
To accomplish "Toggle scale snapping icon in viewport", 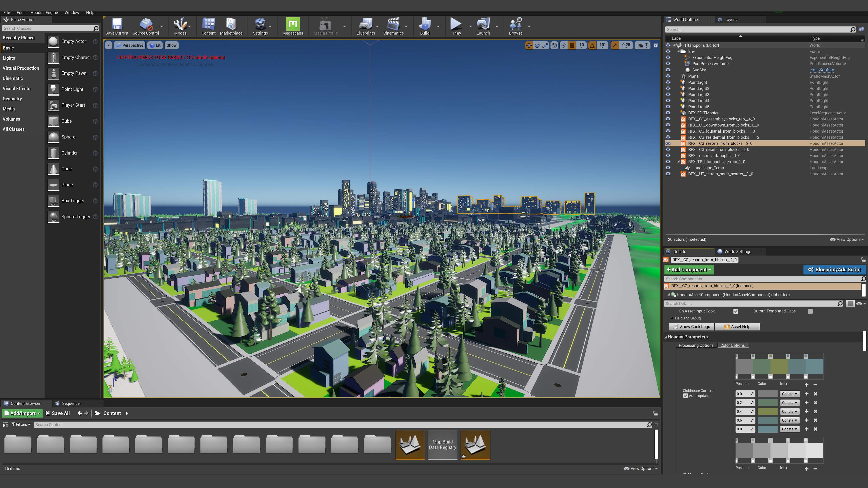I will (615, 45).
